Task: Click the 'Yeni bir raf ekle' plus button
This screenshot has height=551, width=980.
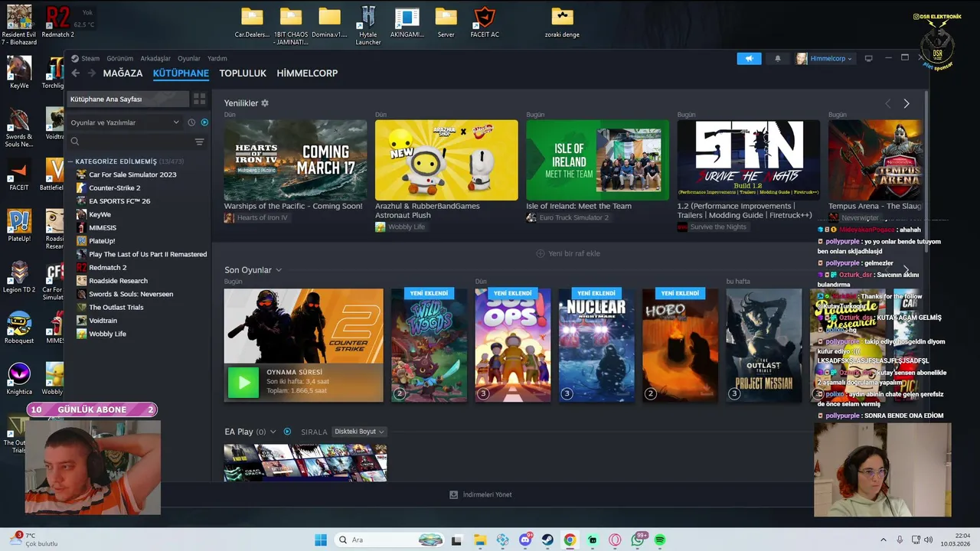Action: pos(541,253)
